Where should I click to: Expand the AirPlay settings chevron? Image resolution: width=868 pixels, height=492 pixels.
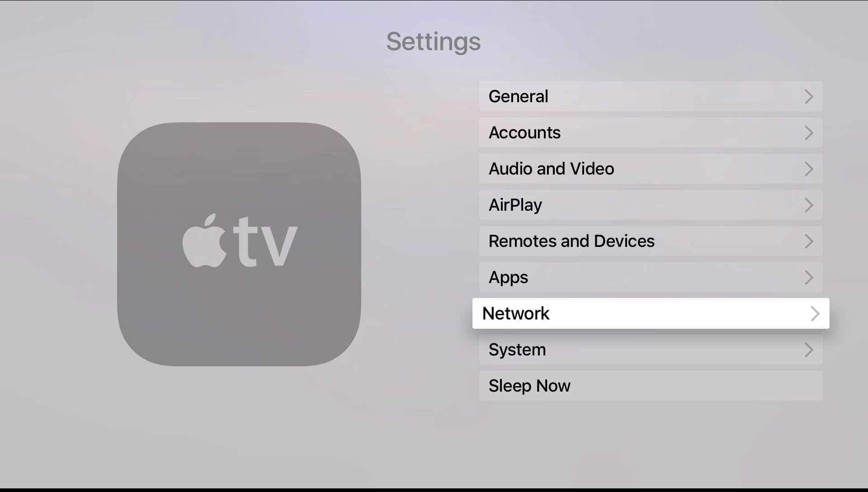click(x=808, y=204)
